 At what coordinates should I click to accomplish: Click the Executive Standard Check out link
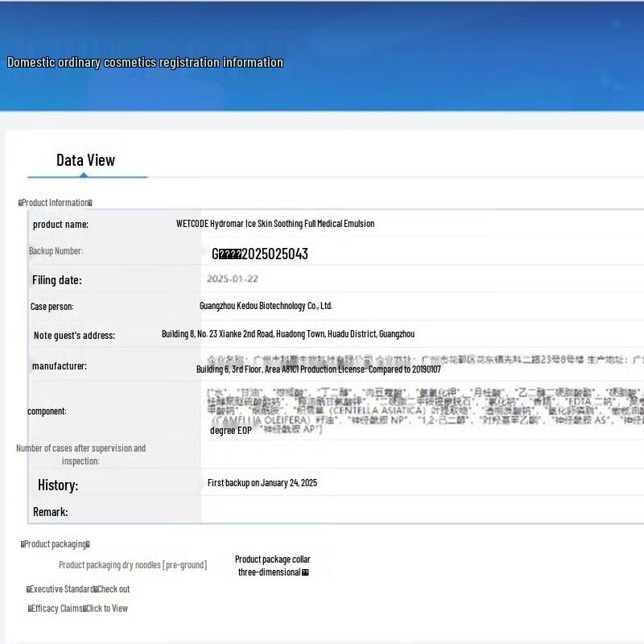point(78,589)
